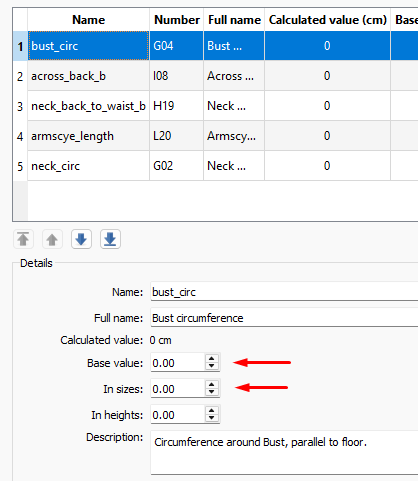The height and width of the screenshot is (481, 418).
Task: Increase Base value with up arrow
Action: pos(212,359)
